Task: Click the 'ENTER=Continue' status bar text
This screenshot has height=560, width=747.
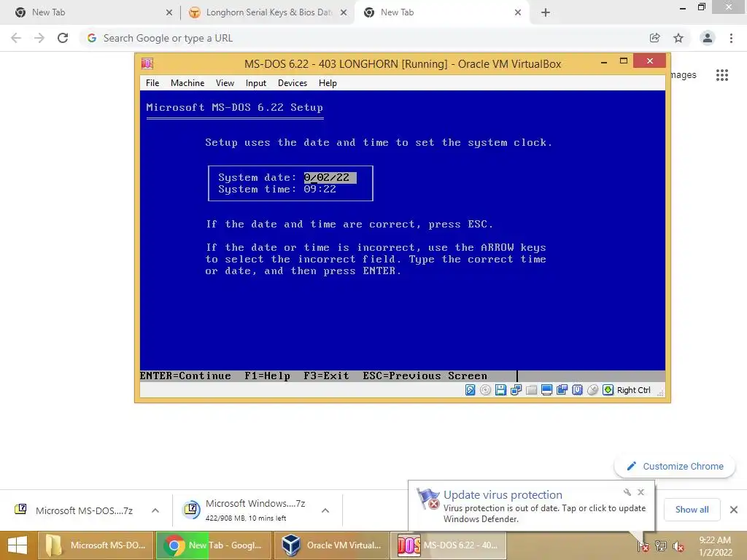Action: (x=185, y=376)
